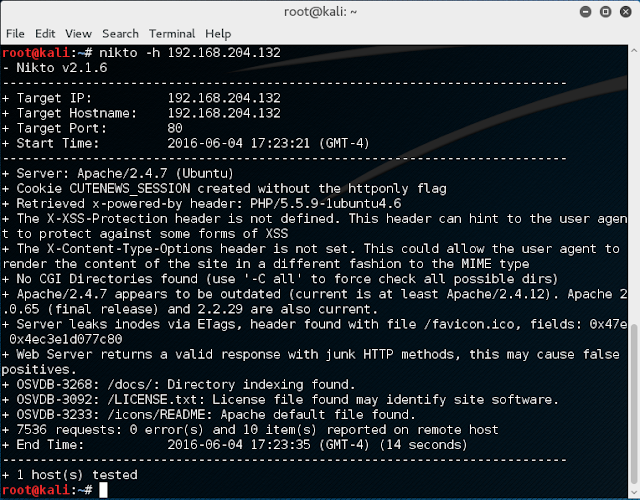Click the Target Hostname line
640x500 pixels.
click(x=141, y=113)
